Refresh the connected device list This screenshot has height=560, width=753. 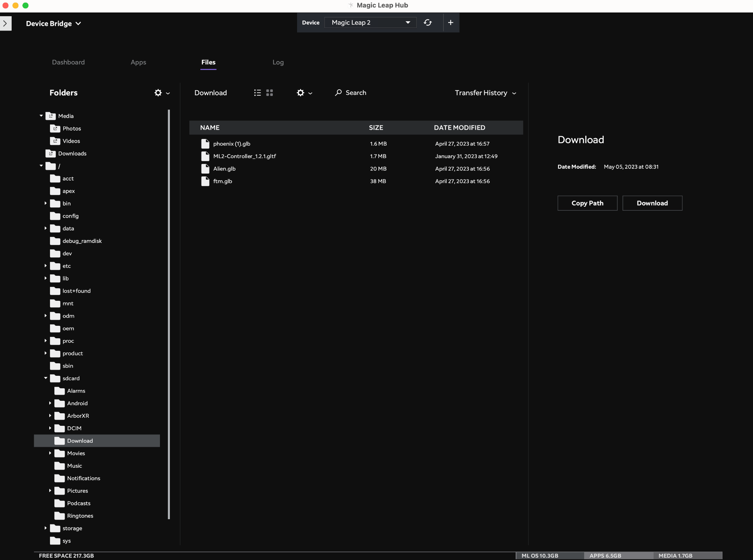point(428,22)
